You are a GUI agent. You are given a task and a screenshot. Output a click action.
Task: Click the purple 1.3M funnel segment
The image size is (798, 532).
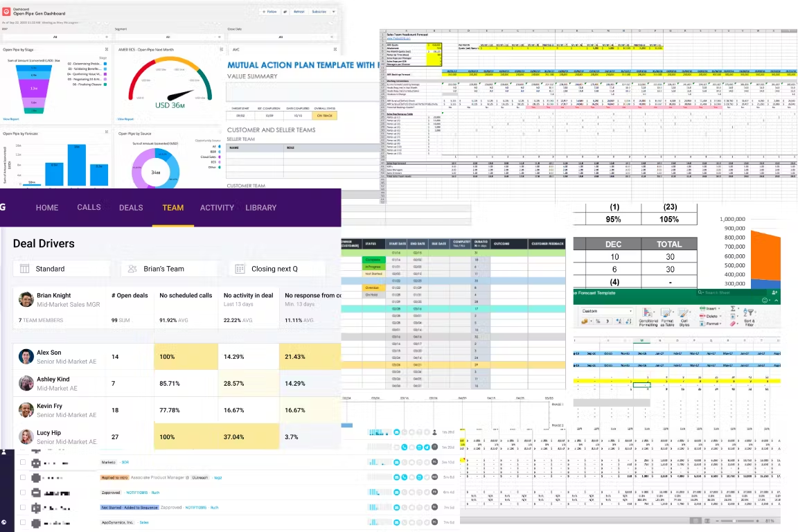tap(34, 89)
